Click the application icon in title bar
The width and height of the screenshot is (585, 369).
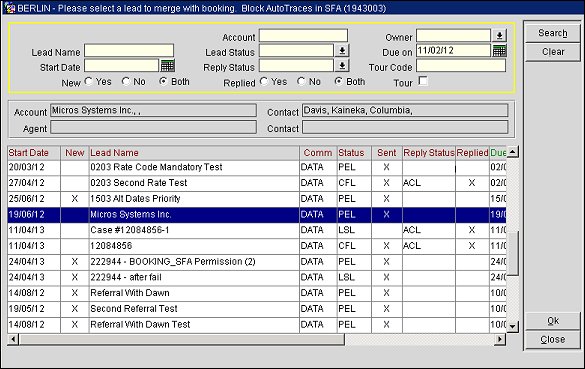pos(9,7)
